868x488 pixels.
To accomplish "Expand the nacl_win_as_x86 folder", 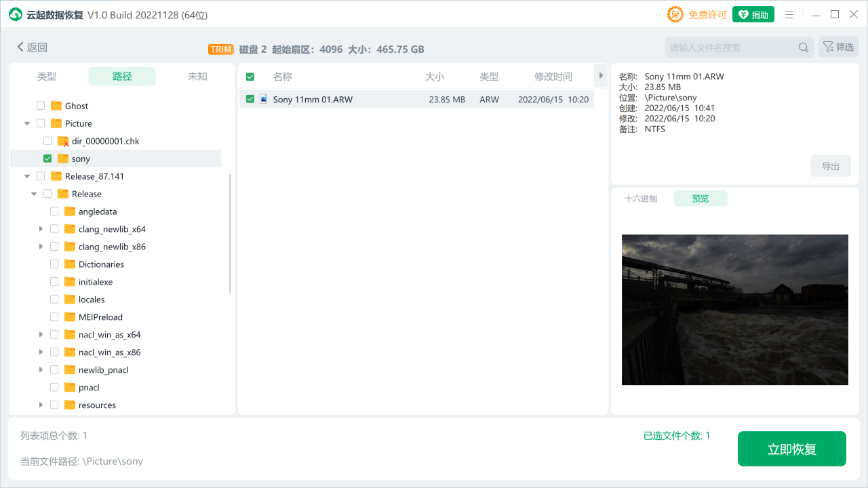I will tap(40, 352).
